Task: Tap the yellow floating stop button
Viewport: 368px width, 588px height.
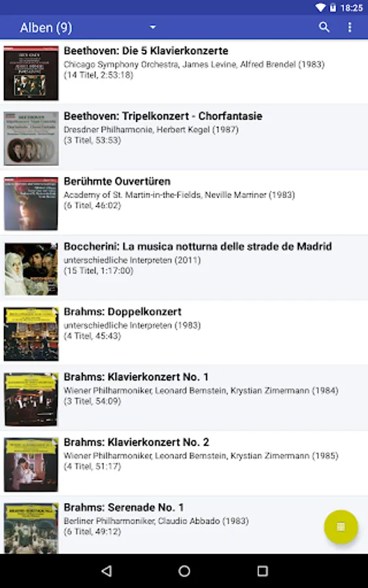Action: [x=341, y=527]
